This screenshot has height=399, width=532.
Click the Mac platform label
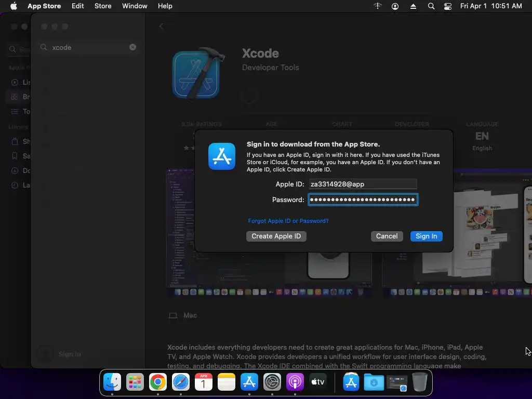tap(190, 315)
